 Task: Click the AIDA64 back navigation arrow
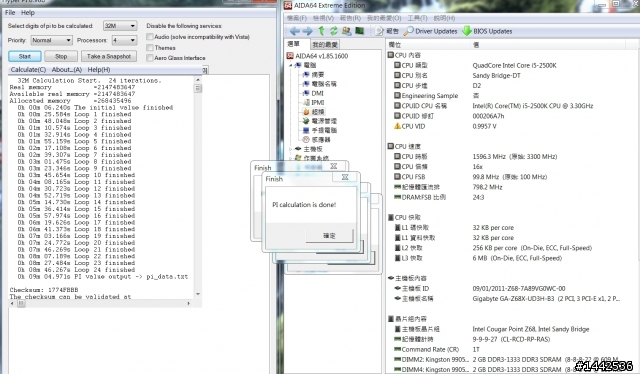click(294, 31)
